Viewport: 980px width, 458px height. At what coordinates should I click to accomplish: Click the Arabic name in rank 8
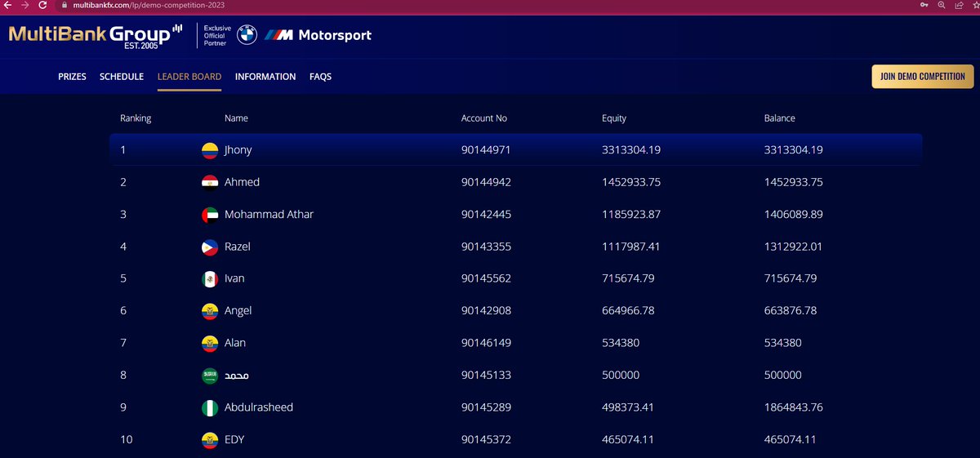(237, 376)
